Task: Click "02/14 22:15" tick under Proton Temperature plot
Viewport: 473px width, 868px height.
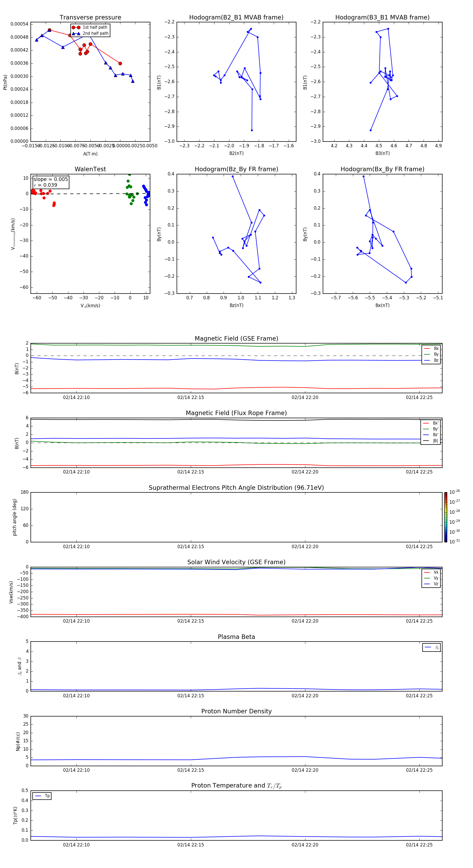Action: [x=191, y=845]
